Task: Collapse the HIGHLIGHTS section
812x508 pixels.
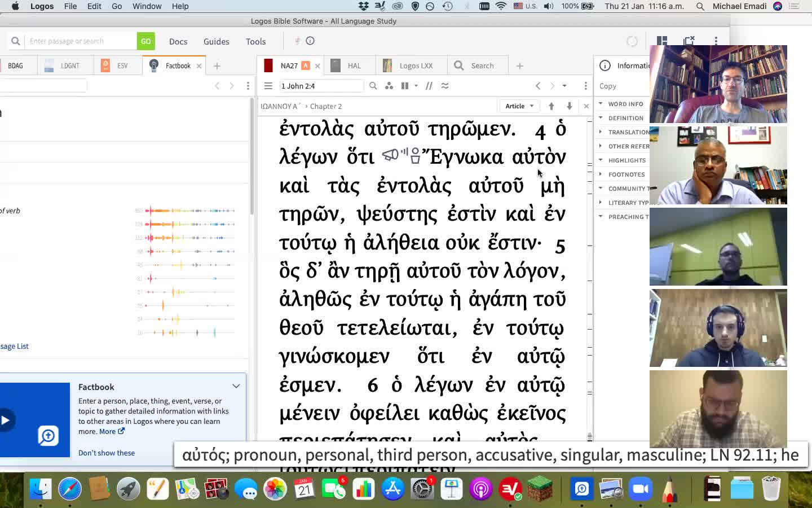Action: [x=601, y=160]
